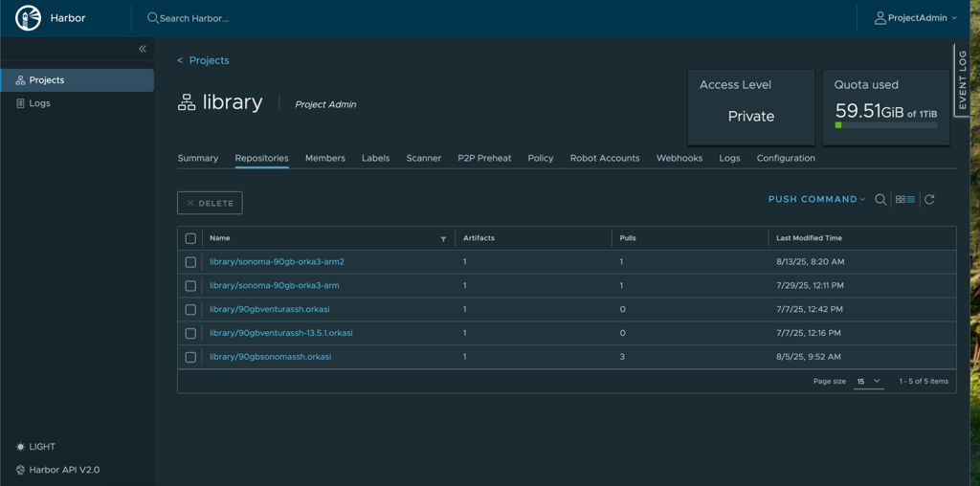
Task: Expand the PUSH COMMAND dropdown
Action: coord(816,200)
